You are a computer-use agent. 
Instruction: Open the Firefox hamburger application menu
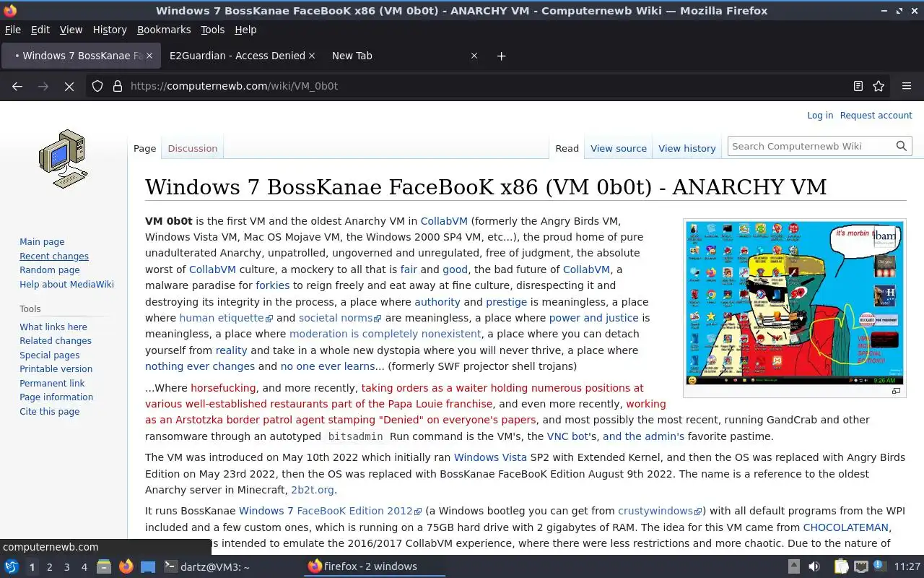(x=907, y=86)
